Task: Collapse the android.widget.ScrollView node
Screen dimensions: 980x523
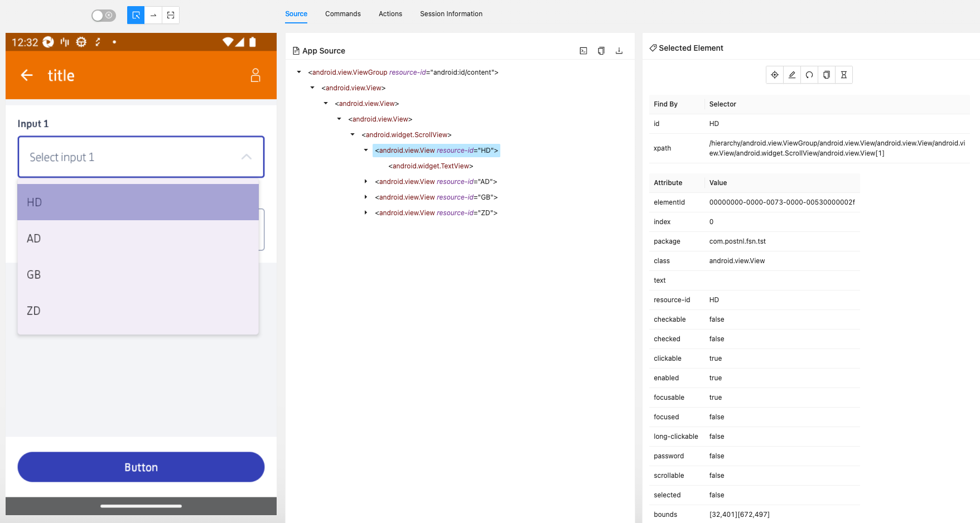Action: pyautogui.click(x=353, y=135)
